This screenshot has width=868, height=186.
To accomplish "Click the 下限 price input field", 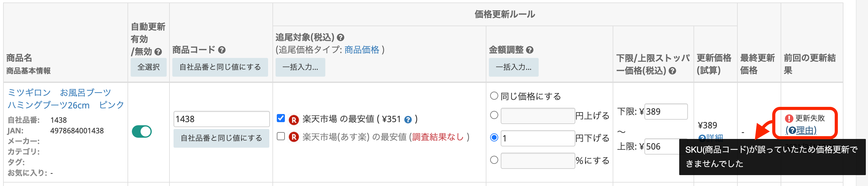I will [666, 112].
